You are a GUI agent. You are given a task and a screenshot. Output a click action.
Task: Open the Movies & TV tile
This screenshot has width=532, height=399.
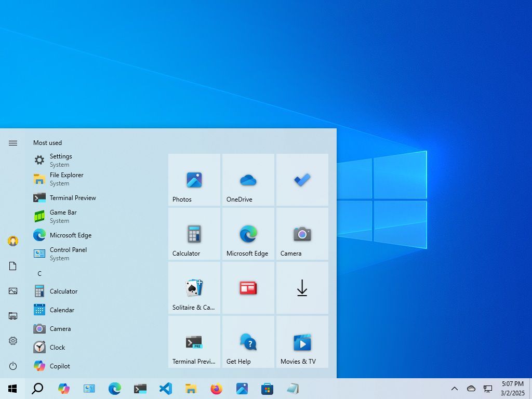click(x=302, y=342)
